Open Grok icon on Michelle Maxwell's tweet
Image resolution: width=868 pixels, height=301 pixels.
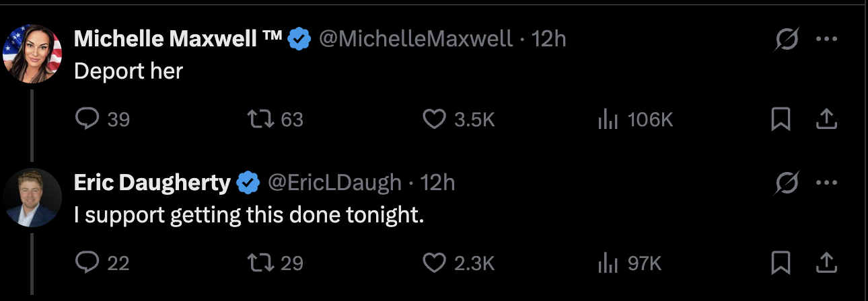pos(787,40)
